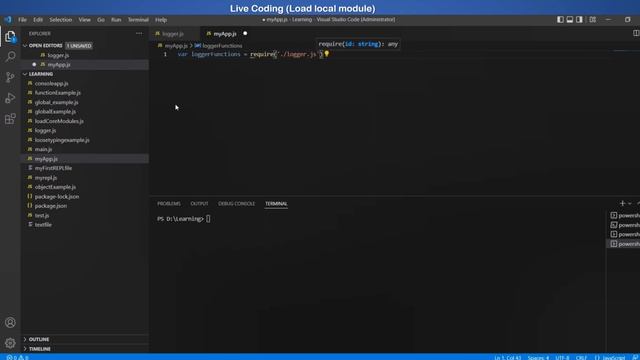Open consoleapp.js in the file tree
The image size is (640, 360).
[x=51, y=83]
